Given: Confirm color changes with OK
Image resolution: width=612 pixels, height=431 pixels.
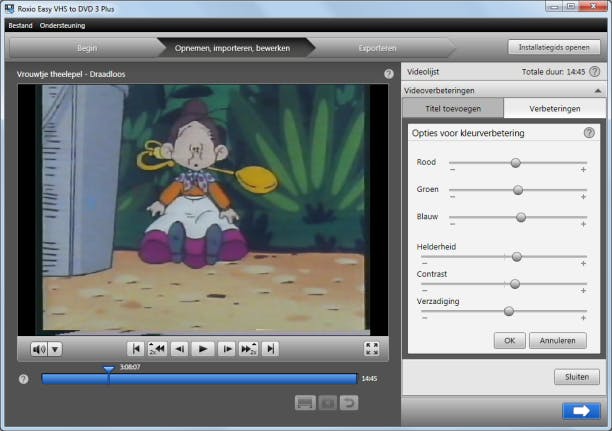Looking at the screenshot, I should coord(509,341).
